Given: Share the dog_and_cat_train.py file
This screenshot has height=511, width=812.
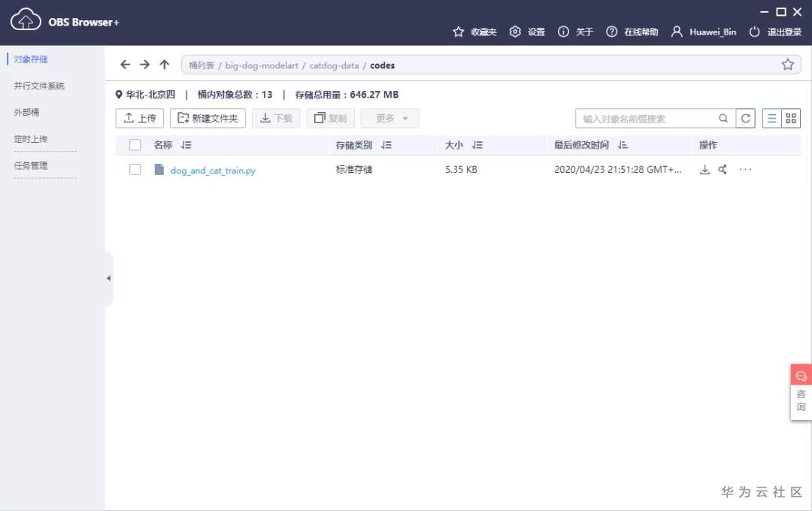Looking at the screenshot, I should tap(723, 169).
